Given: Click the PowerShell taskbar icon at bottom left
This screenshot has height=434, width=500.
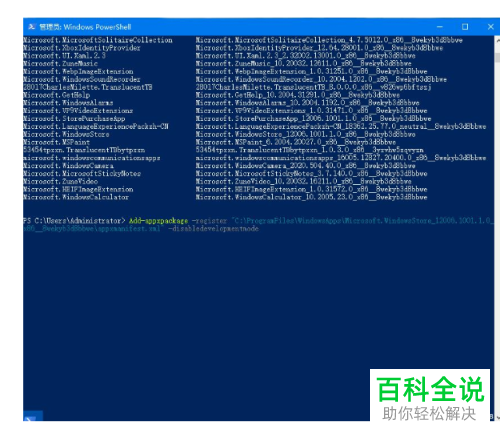Looking at the screenshot, I should [32, 417].
